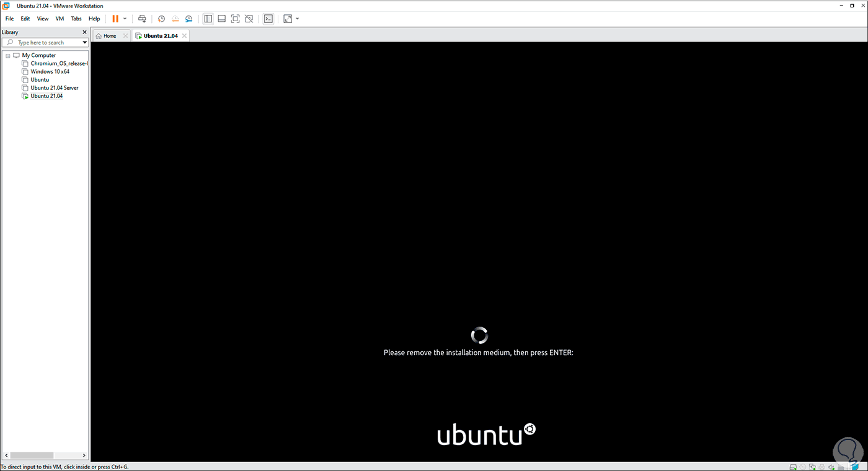868x471 pixels.
Task: Pause the running virtual machine
Action: (115, 19)
